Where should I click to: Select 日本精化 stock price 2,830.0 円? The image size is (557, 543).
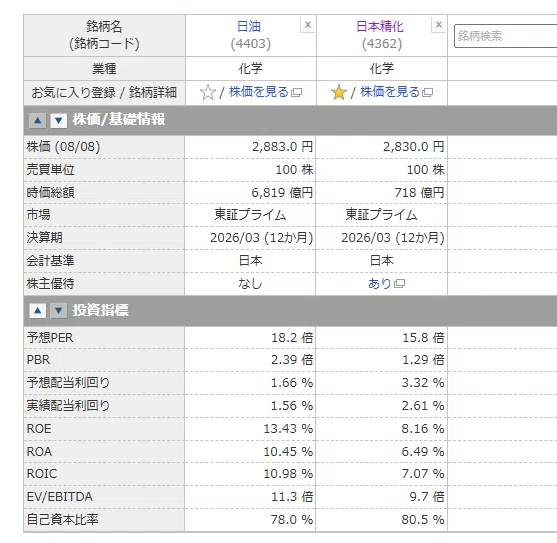[413, 147]
